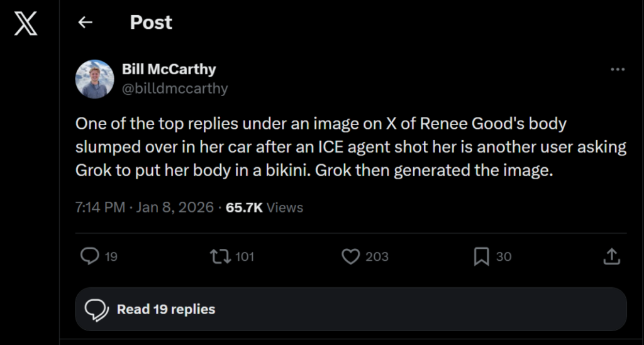Open the three-dot more options menu
Viewport: 644px width, 345px height.
(x=618, y=70)
